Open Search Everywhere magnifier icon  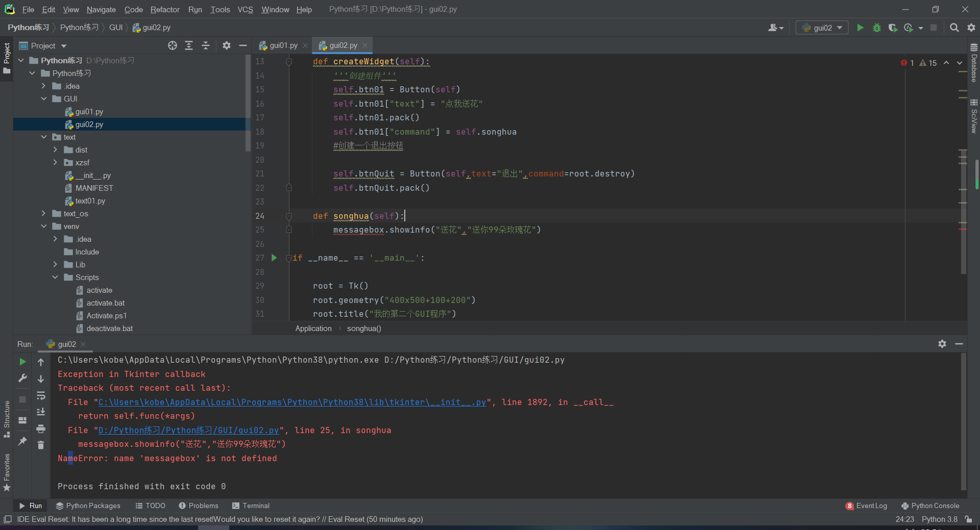pyautogui.click(x=954, y=28)
